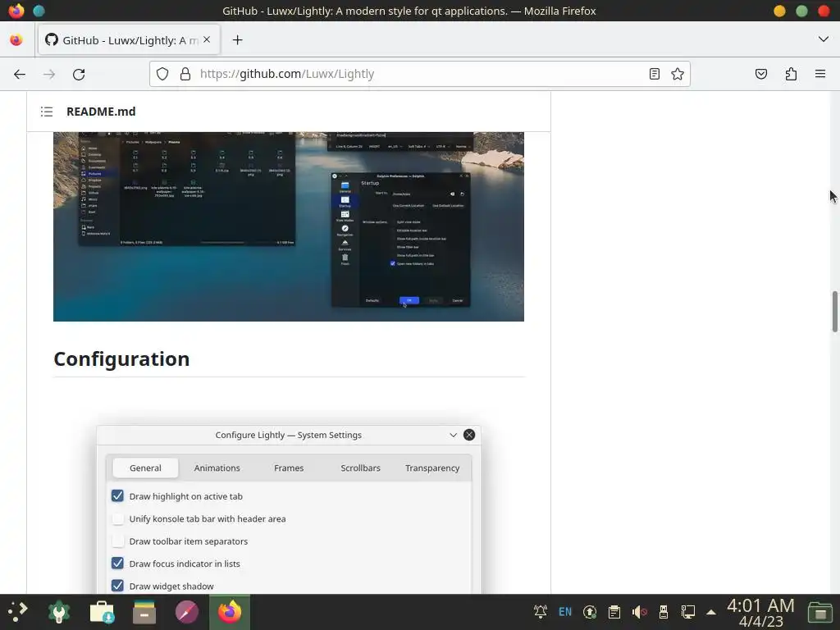Screen dimensions: 840x630
Task: List all tabs dropdown chevron
Action: [x=824, y=39]
